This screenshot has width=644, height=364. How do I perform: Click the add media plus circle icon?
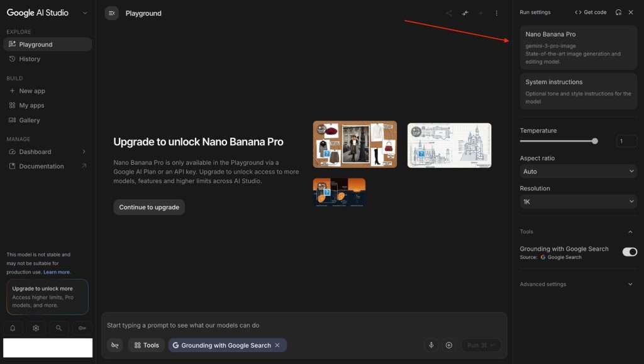tap(449, 345)
